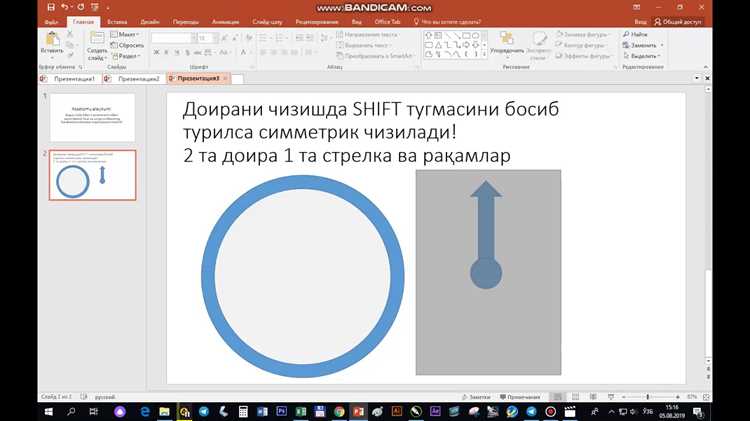
Task: Undo the last action
Action: 64,7
